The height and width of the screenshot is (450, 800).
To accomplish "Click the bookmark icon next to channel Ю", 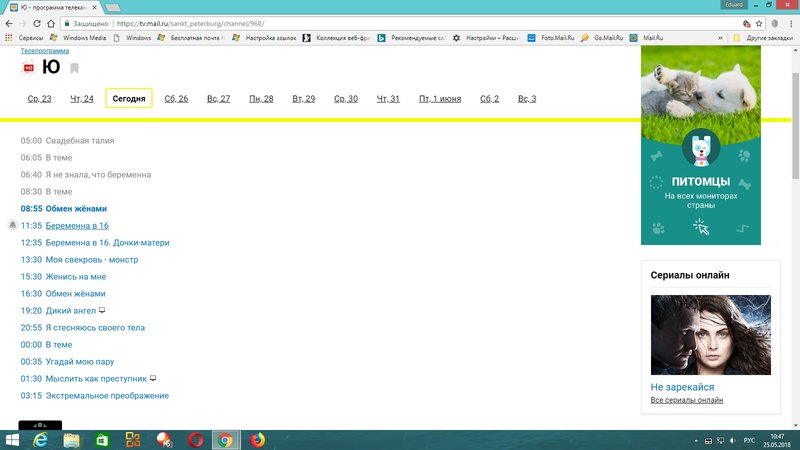I will click(75, 68).
